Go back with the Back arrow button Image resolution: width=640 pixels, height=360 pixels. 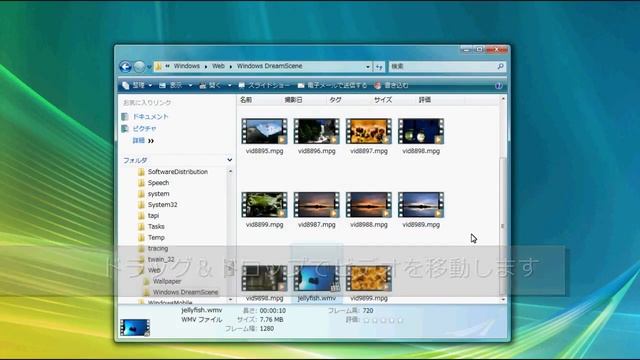click(125, 67)
